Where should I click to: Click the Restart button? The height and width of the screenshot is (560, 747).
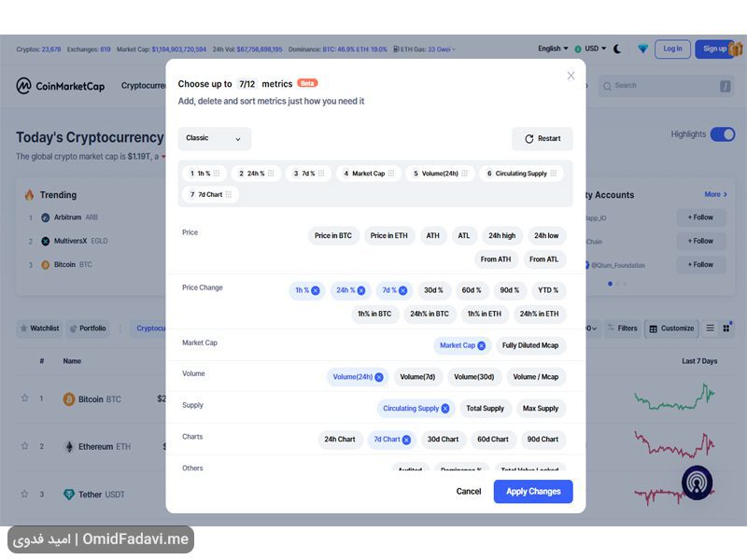pos(543,138)
